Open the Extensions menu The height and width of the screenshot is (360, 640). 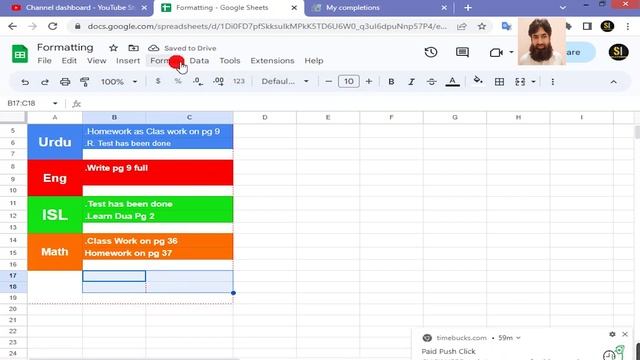[x=272, y=60]
